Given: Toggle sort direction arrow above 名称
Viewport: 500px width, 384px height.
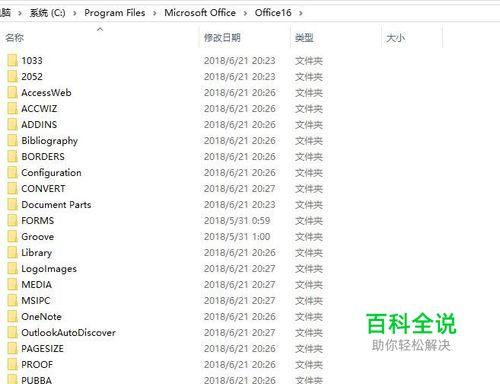Looking at the screenshot, I should pos(100,29).
